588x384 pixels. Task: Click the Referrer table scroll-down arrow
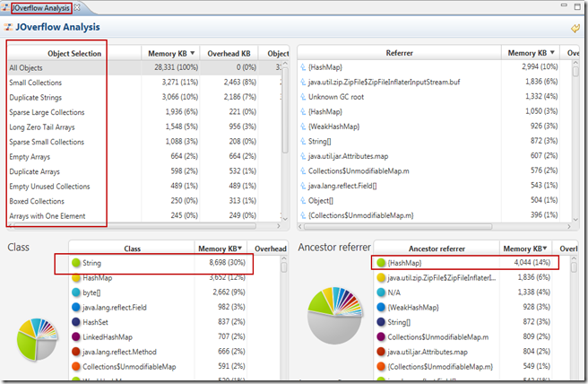(575, 219)
